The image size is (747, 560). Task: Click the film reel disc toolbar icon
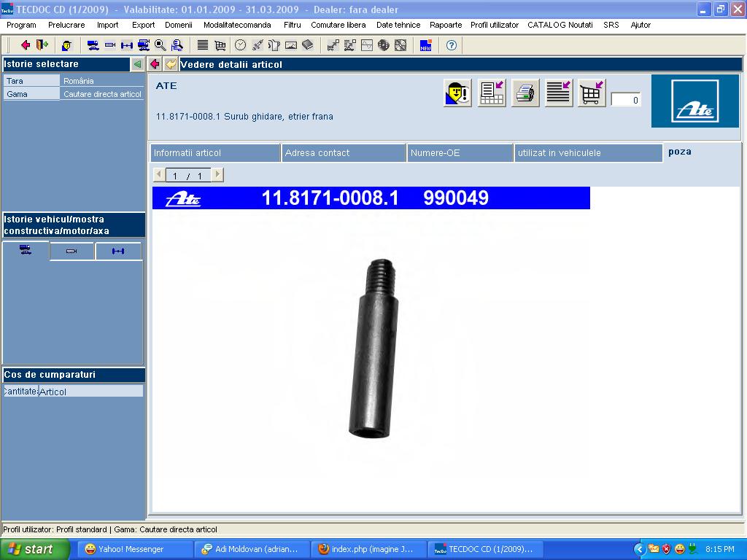click(x=384, y=45)
